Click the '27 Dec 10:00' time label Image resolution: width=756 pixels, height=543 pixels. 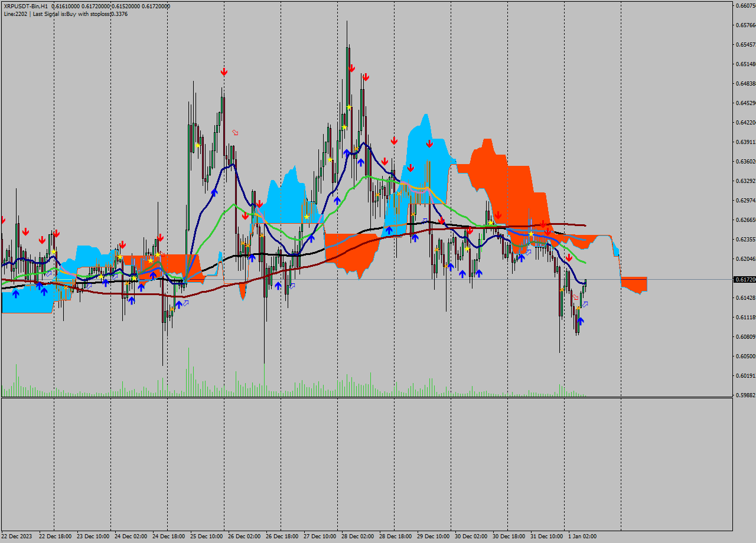[x=320, y=537]
